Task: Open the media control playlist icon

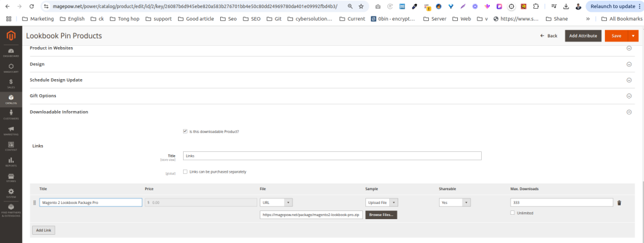Action: pos(554,6)
